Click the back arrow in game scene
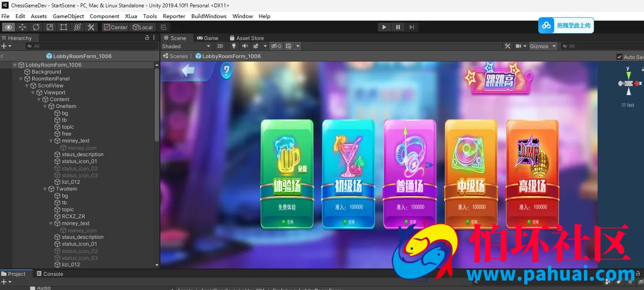The height and width of the screenshot is (290, 644). tap(188, 70)
